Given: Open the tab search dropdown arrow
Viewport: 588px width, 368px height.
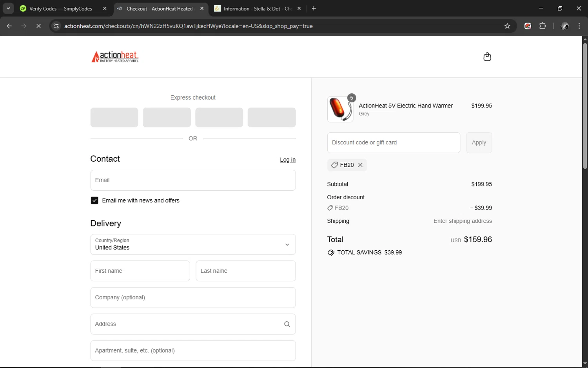Looking at the screenshot, I should [x=8, y=8].
